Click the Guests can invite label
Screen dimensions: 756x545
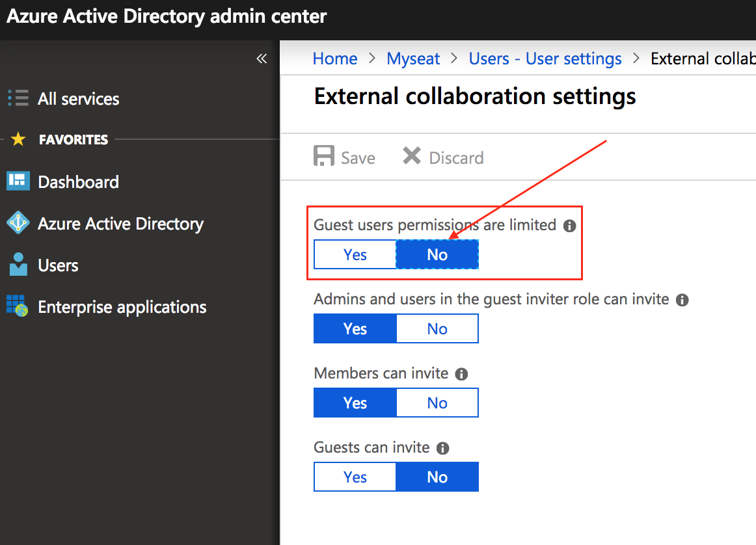(x=371, y=447)
